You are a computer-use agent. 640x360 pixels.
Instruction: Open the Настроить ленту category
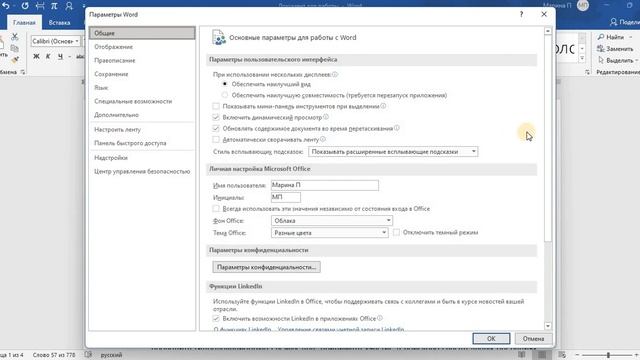pos(142,129)
